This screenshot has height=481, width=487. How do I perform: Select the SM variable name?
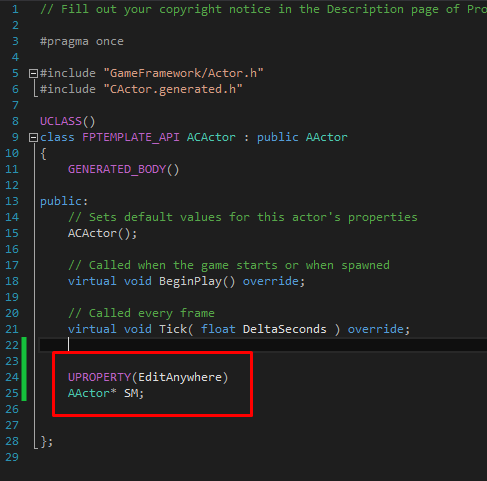131,393
